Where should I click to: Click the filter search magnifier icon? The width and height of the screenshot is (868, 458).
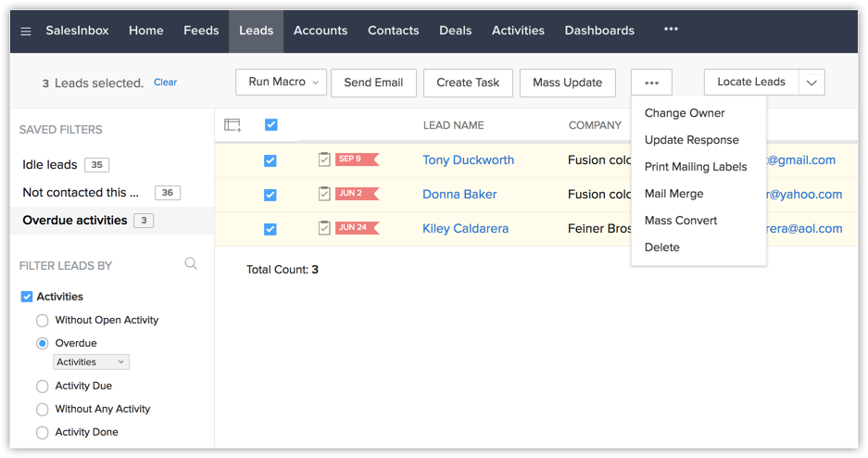pyautogui.click(x=191, y=264)
